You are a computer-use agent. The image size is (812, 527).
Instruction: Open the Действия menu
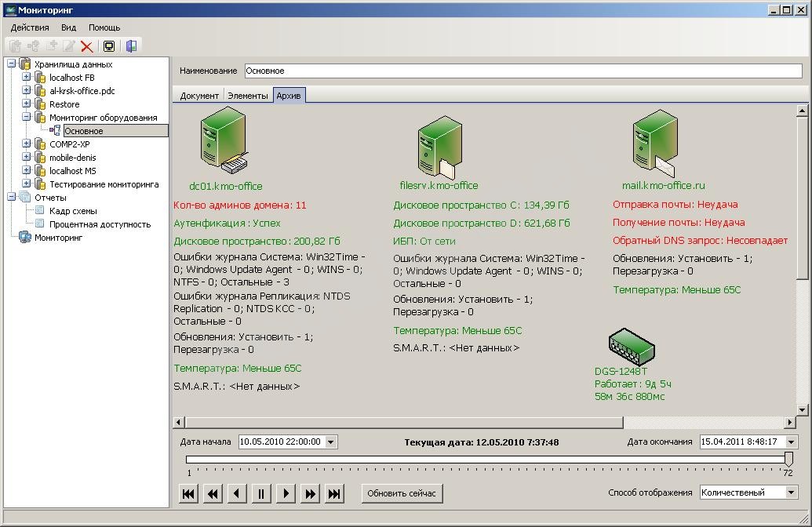point(30,27)
